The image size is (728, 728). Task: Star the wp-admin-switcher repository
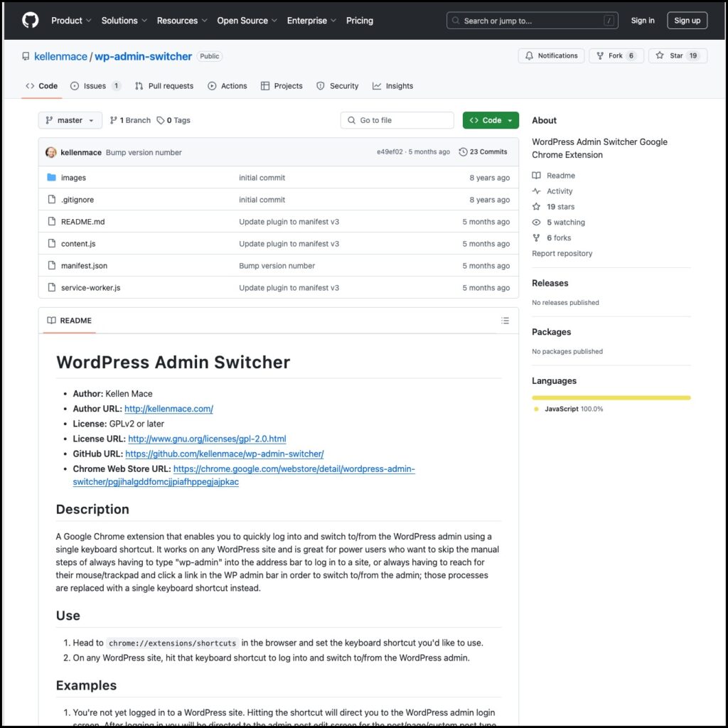pos(678,55)
